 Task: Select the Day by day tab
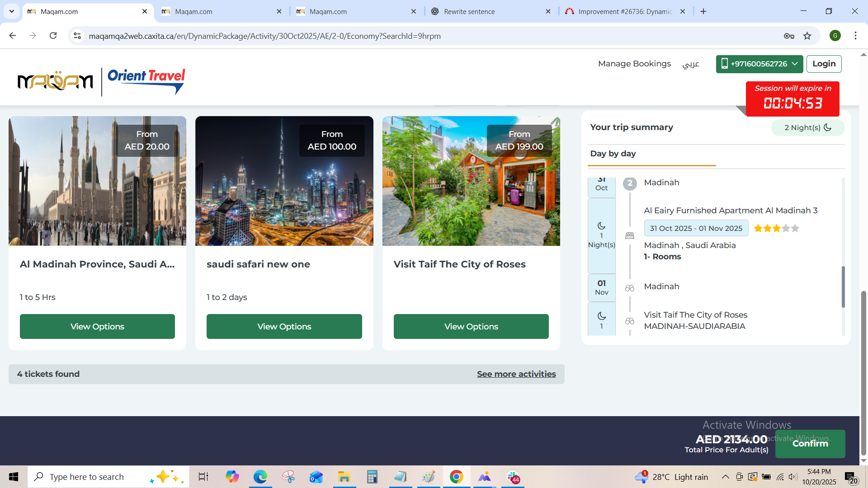tap(613, 154)
